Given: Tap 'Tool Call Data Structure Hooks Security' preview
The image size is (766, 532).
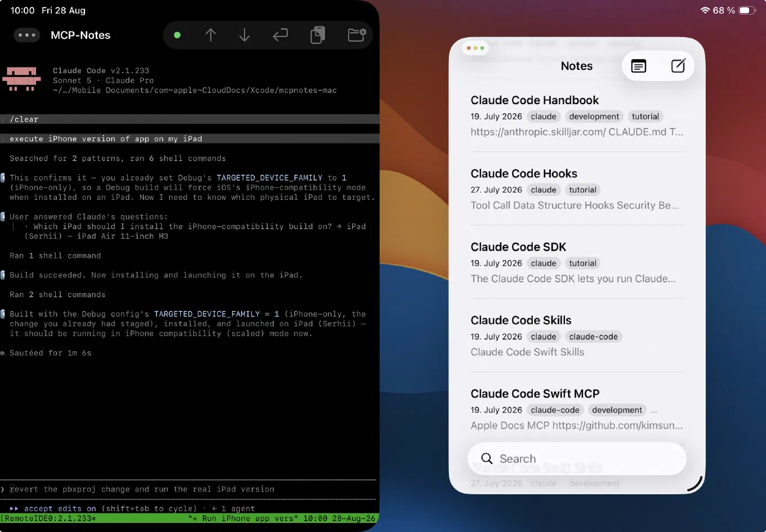Looking at the screenshot, I should [574, 205].
